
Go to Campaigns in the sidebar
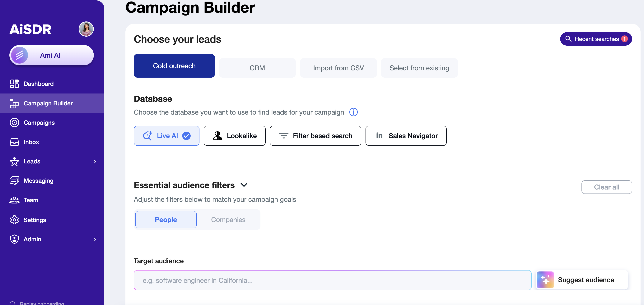(x=52, y=123)
